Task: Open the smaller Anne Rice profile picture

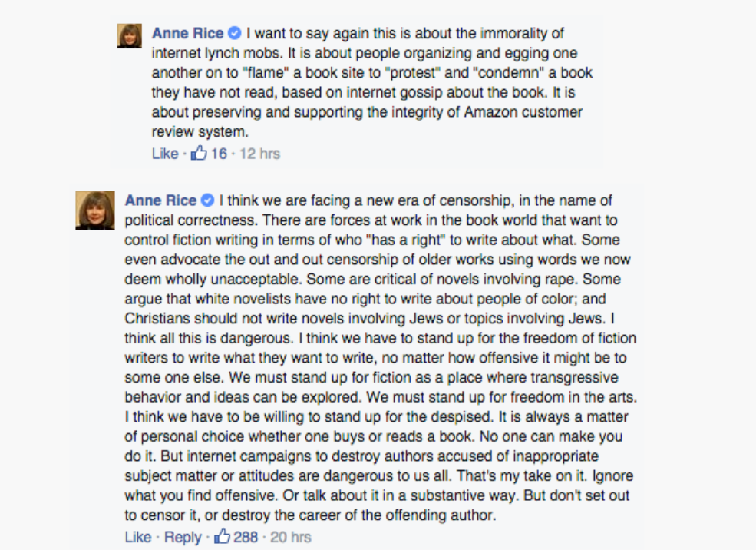Action: click(129, 35)
